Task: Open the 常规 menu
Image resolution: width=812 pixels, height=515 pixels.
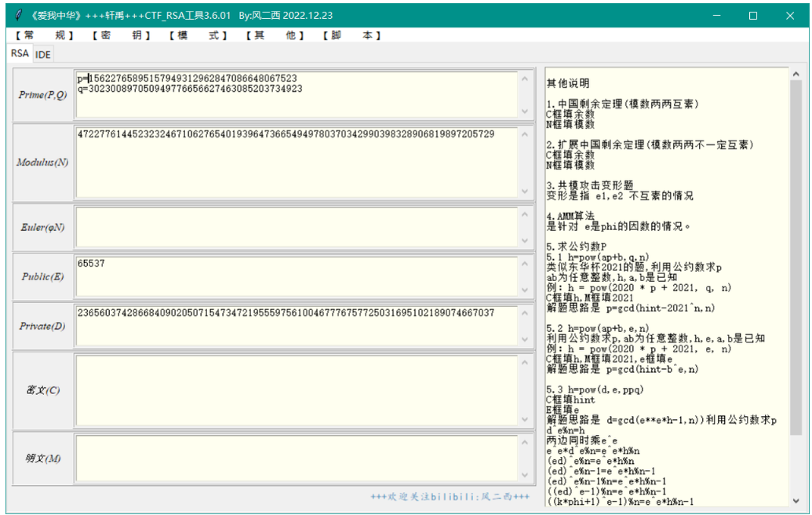Action: (x=44, y=35)
